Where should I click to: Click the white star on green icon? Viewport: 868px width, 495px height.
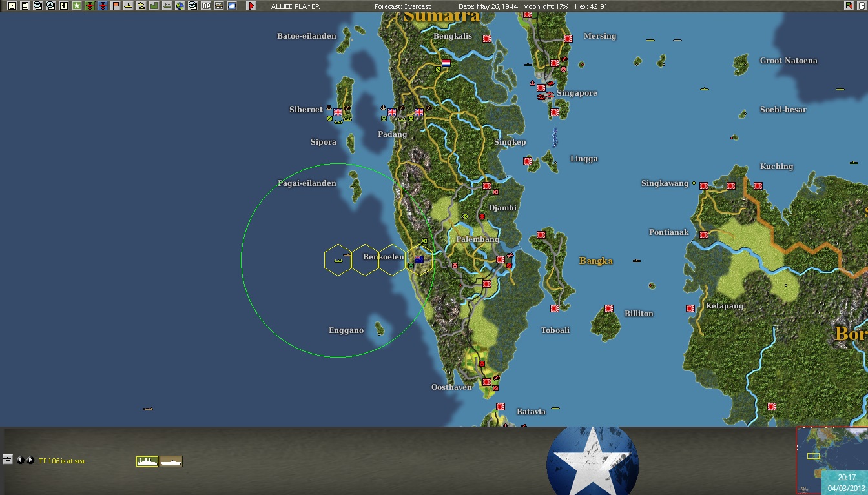77,6
